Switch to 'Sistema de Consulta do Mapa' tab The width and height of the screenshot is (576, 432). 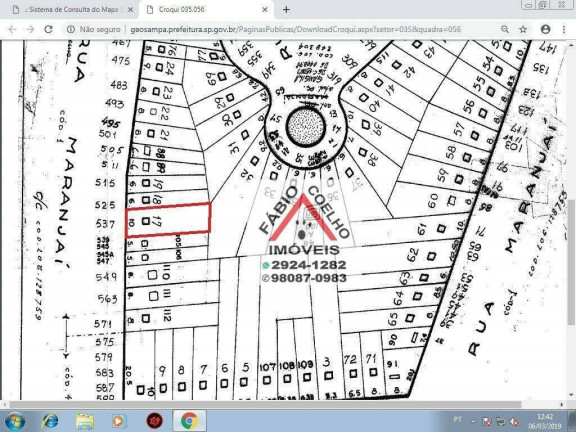click(71, 10)
